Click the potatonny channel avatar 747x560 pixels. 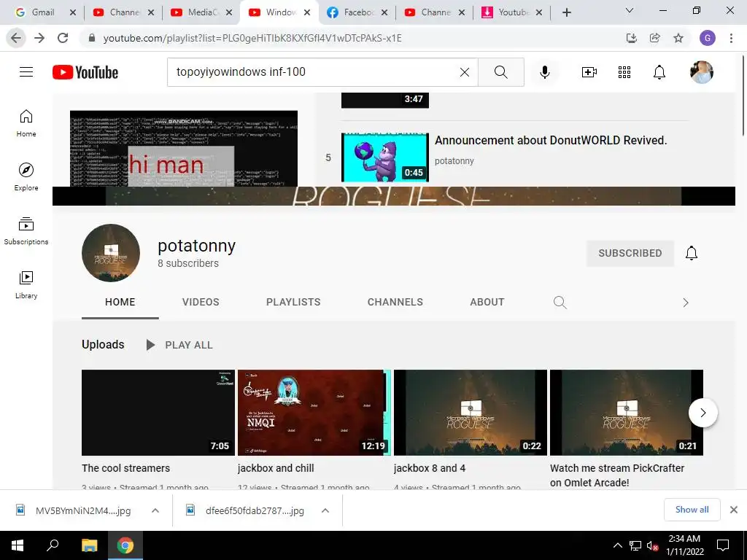click(111, 253)
